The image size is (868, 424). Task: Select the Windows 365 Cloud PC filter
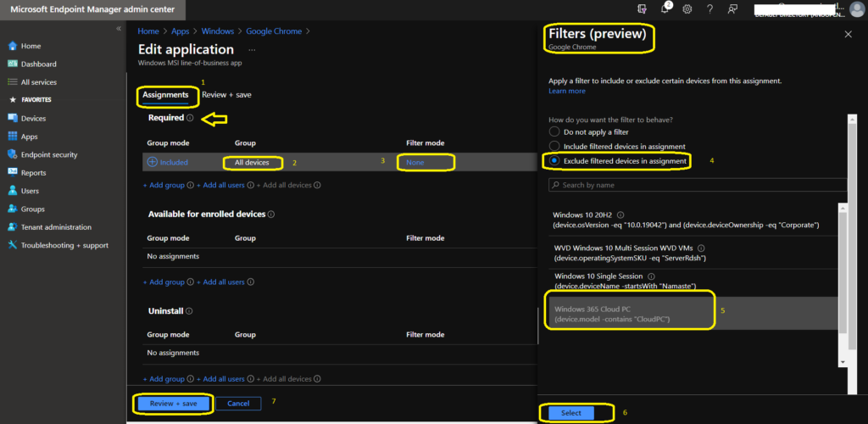(x=692, y=314)
